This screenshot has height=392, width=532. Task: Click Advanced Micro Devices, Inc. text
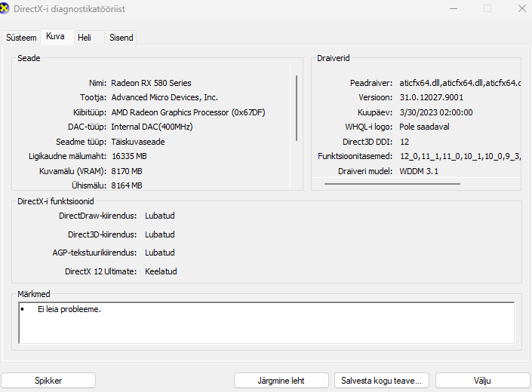[165, 97]
